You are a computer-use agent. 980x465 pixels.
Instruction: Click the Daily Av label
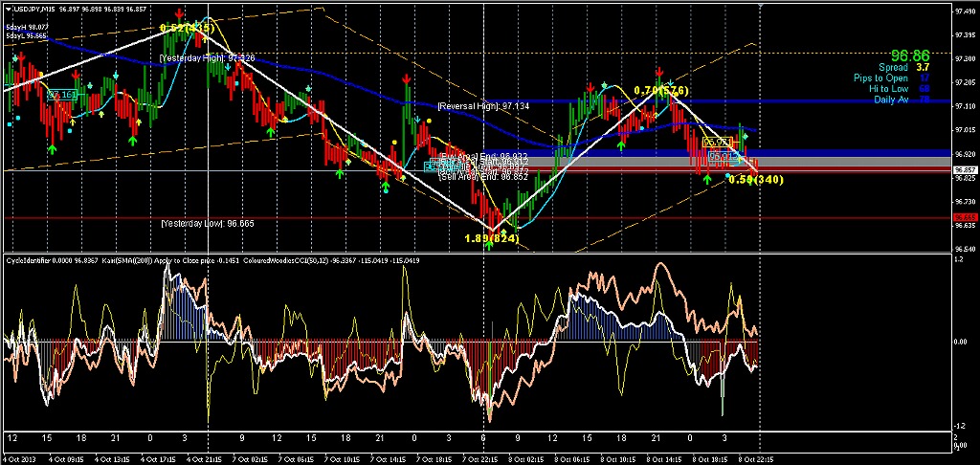[x=891, y=100]
